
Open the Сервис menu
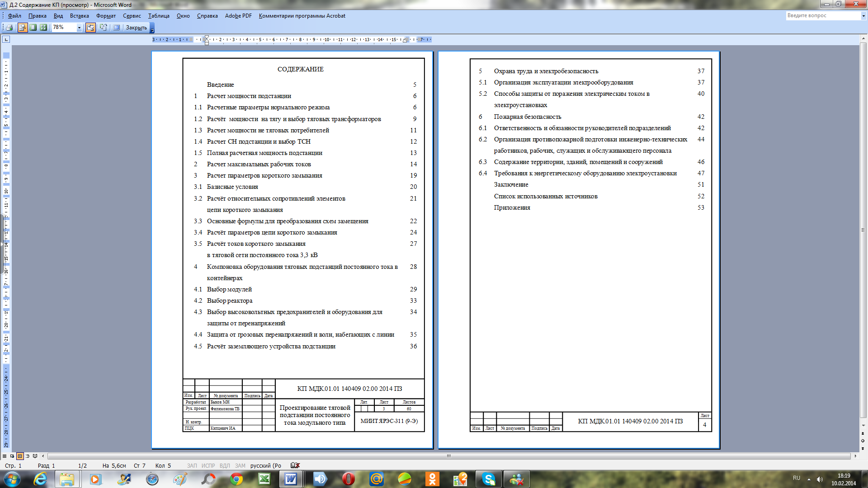coord(132,16)
